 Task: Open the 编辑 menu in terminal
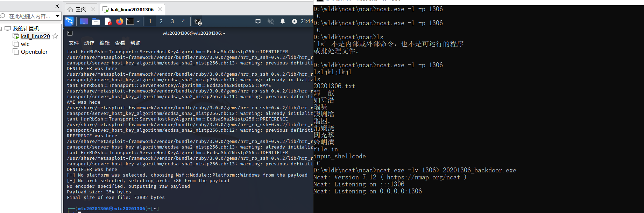coord(105,43)
